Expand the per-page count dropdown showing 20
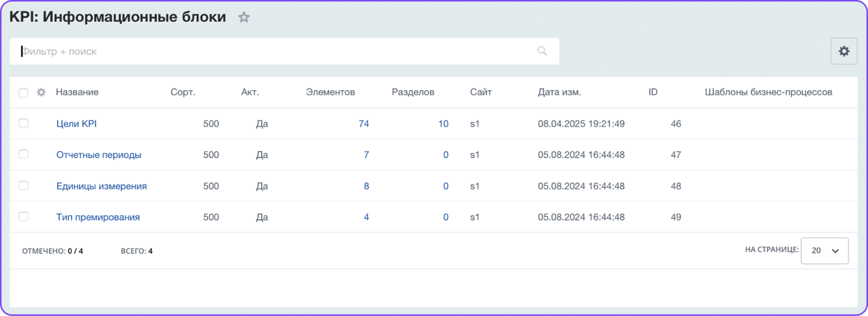Image resolution: width=868 pixels, height=316 pixels. [x=824, y=250]
